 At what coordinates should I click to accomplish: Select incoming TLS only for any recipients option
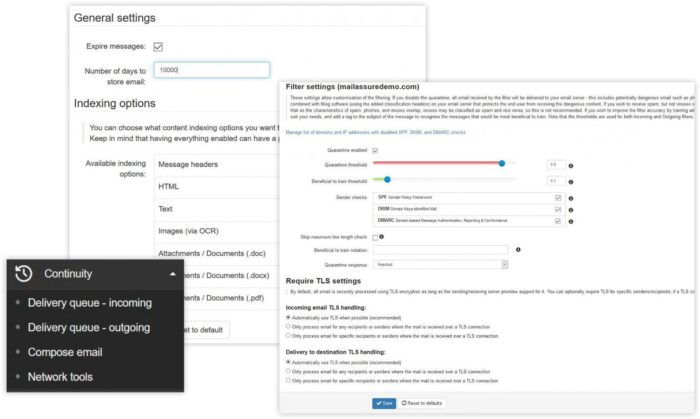coord(289,326)
